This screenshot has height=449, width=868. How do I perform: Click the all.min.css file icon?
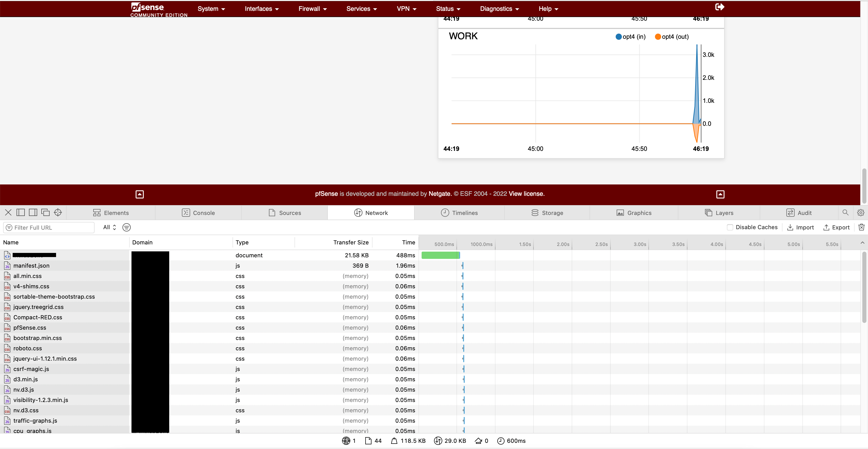click(x=7, y=276)
